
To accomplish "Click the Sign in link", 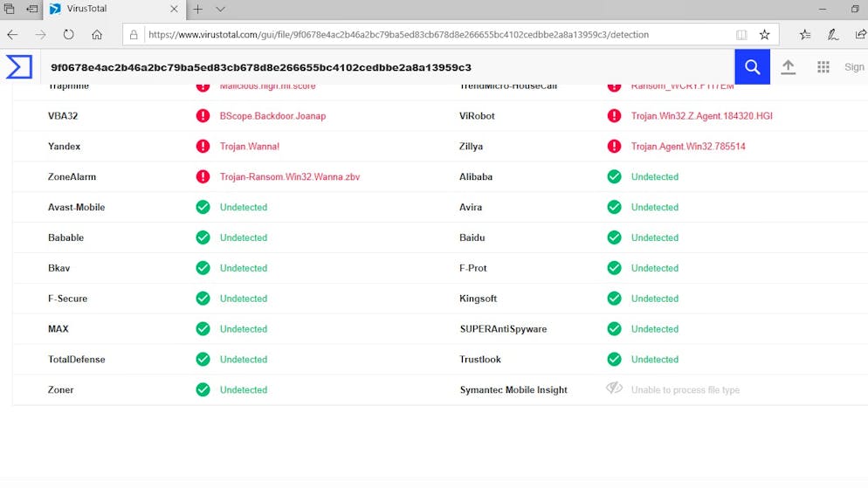I will 854,67.
